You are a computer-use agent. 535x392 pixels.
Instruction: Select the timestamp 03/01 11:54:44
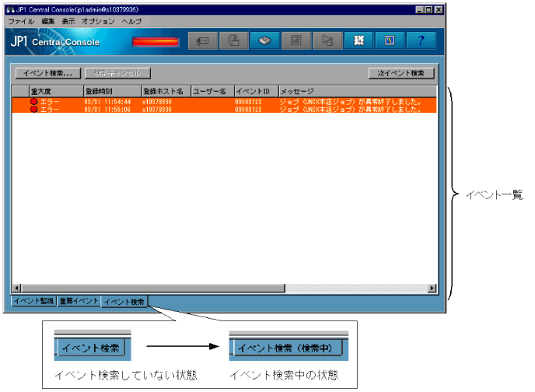(107, 102)
